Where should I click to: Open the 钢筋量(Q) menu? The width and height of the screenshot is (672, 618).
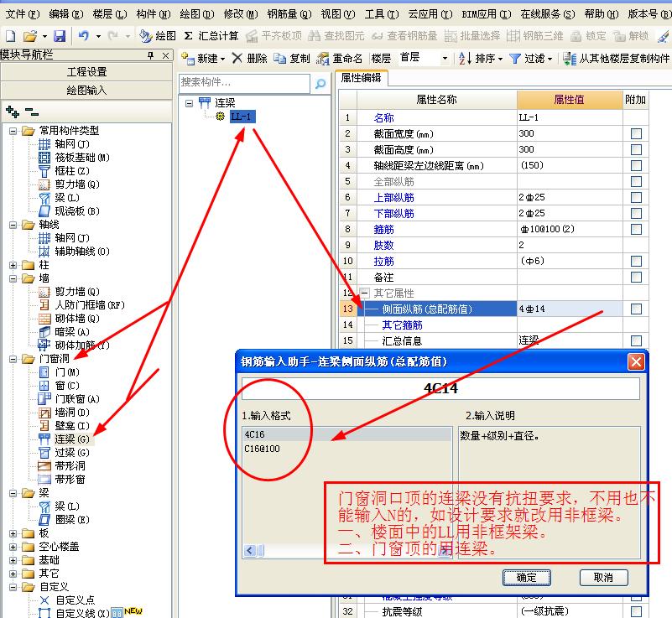(x=289, y=14)
